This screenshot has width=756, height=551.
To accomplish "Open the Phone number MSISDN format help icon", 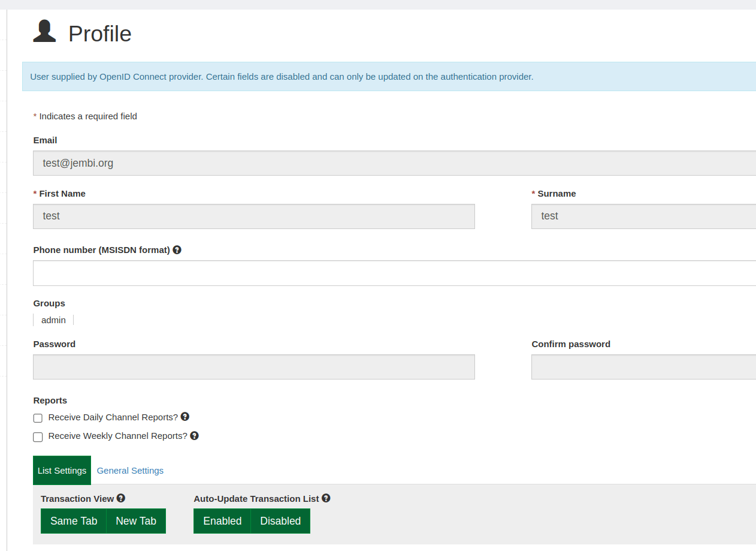I will point(177,249).
